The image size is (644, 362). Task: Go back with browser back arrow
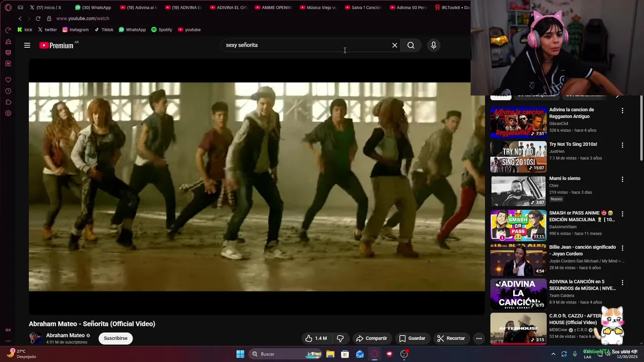click(x=20, y=19)
